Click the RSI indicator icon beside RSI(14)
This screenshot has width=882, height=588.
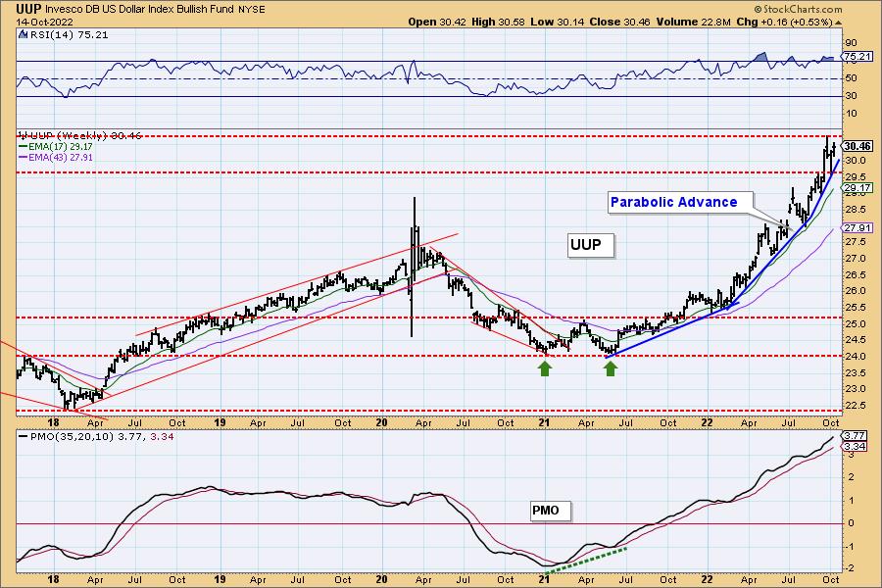(x=23, y=34)
